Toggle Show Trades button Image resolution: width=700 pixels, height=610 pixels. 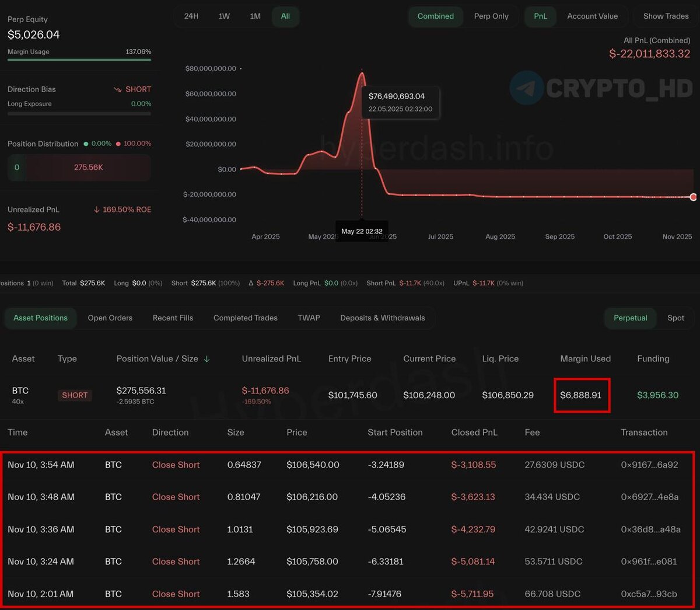click(666, 16)
